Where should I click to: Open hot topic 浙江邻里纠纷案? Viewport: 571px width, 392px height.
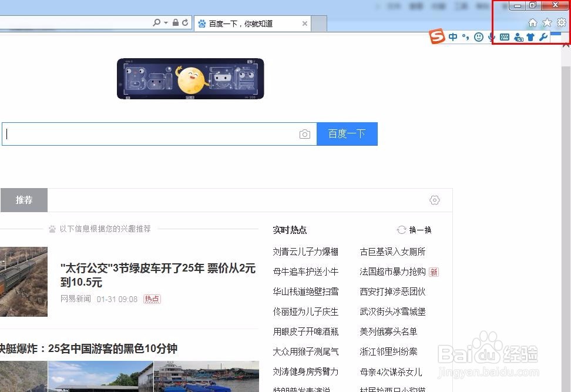tap(388, 351)
